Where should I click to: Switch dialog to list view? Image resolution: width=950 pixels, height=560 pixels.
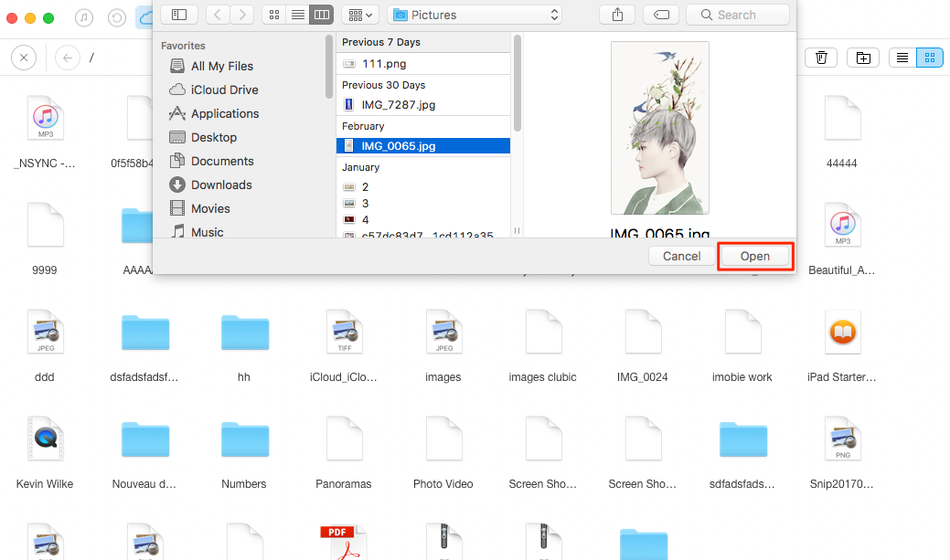297,15
